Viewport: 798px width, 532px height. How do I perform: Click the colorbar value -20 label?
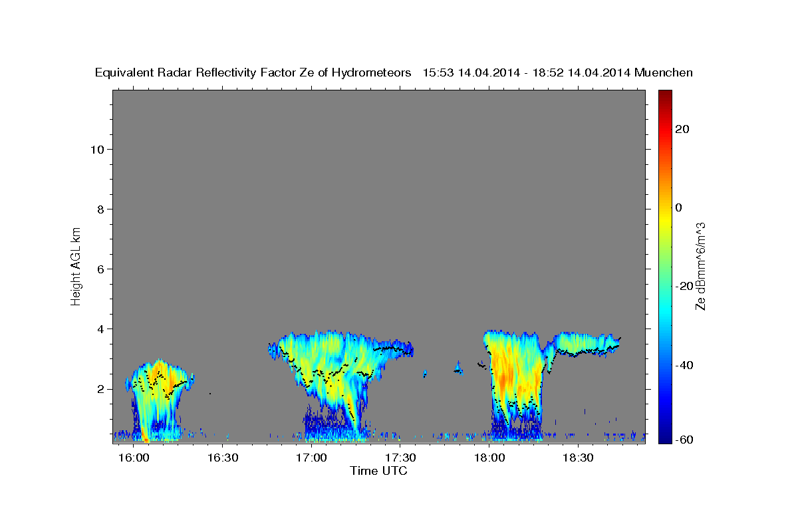(x=684, y=286)
